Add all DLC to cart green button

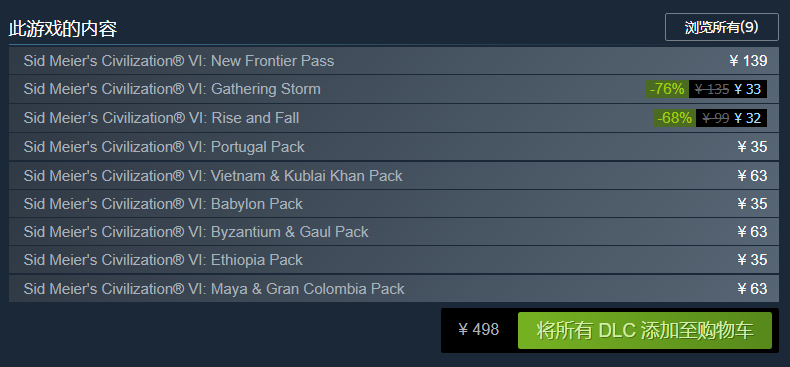point(644,330)
